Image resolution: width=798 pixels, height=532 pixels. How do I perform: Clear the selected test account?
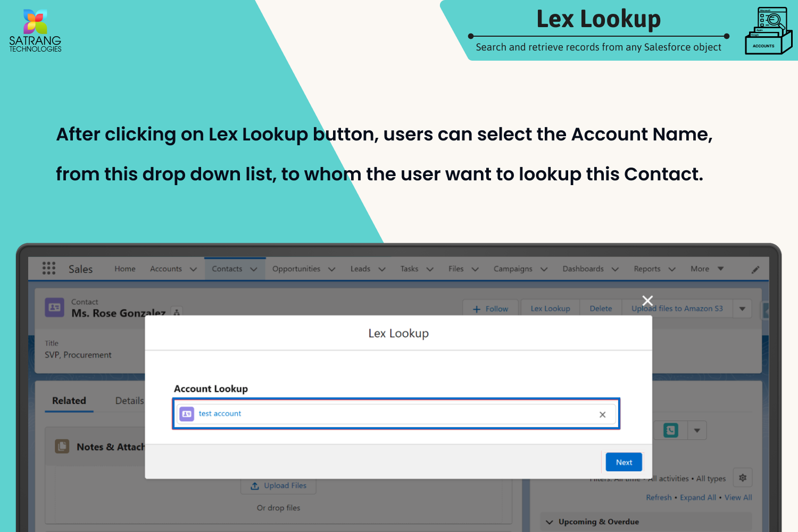602,414
